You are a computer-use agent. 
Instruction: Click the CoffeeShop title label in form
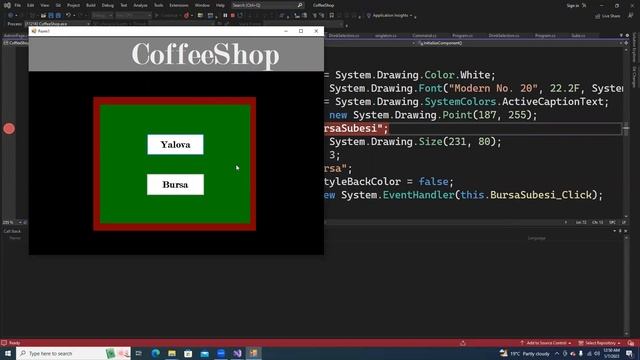(205, 55)
